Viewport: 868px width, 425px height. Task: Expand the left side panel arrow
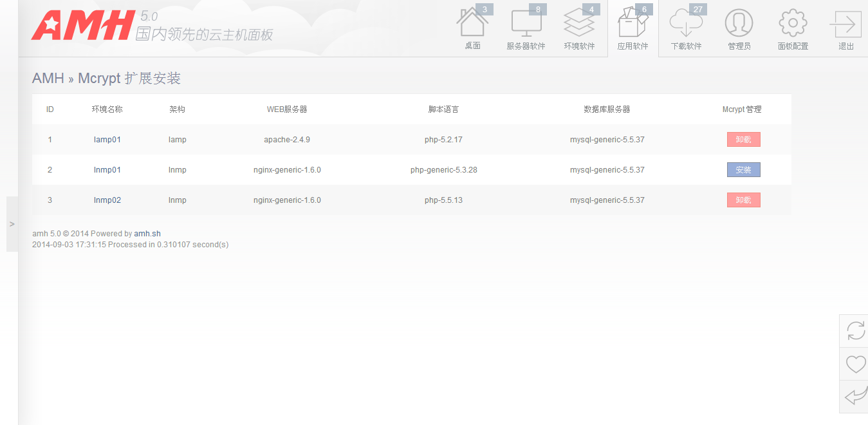[12, 224]
